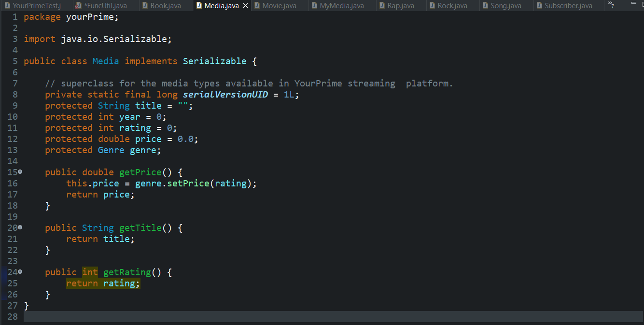This screenshot has width=644, height=325.
Task: Click the Java file icon on Media.java tab
Action: click(x=200, y=5)
